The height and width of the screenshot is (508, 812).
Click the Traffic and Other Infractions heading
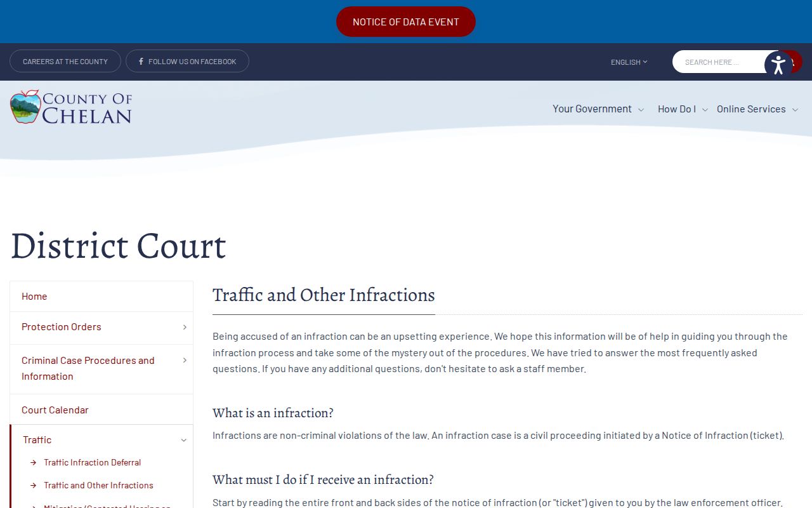click(324, 295)
